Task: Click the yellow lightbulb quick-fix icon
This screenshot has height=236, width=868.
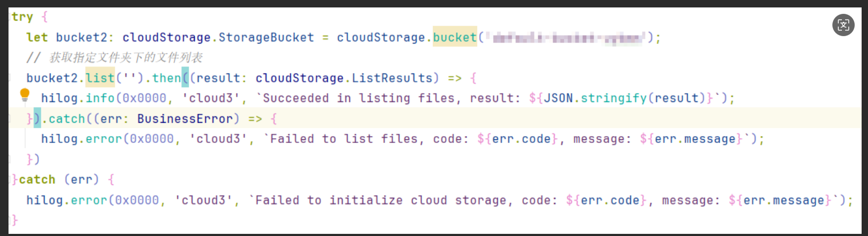Action: pyautogui.click(x=24, y=95)
